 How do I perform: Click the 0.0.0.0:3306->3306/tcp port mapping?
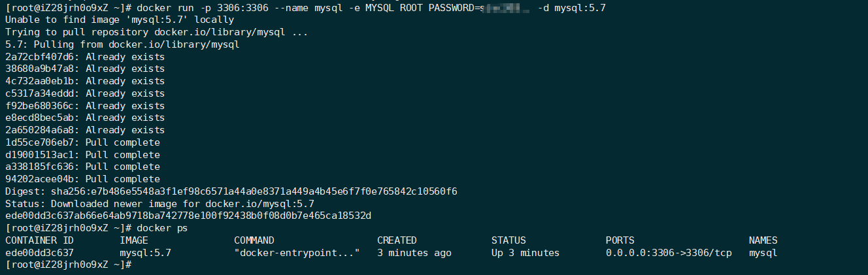669,253
